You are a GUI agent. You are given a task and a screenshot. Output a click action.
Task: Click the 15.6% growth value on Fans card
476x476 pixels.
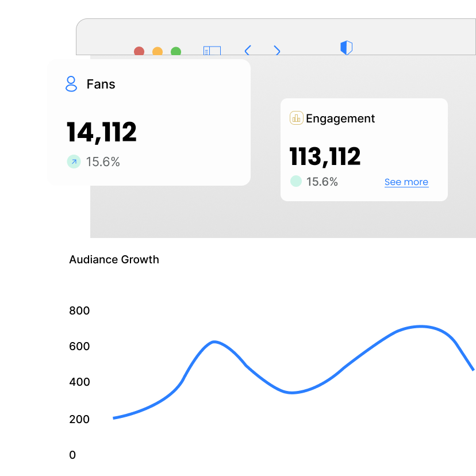pos(102,162)
